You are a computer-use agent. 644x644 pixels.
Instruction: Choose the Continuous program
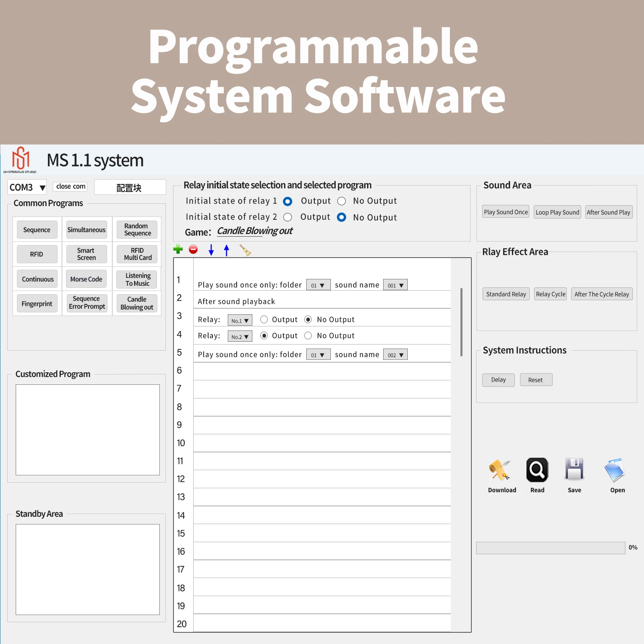pyautogui.click(x=37, y=279)
